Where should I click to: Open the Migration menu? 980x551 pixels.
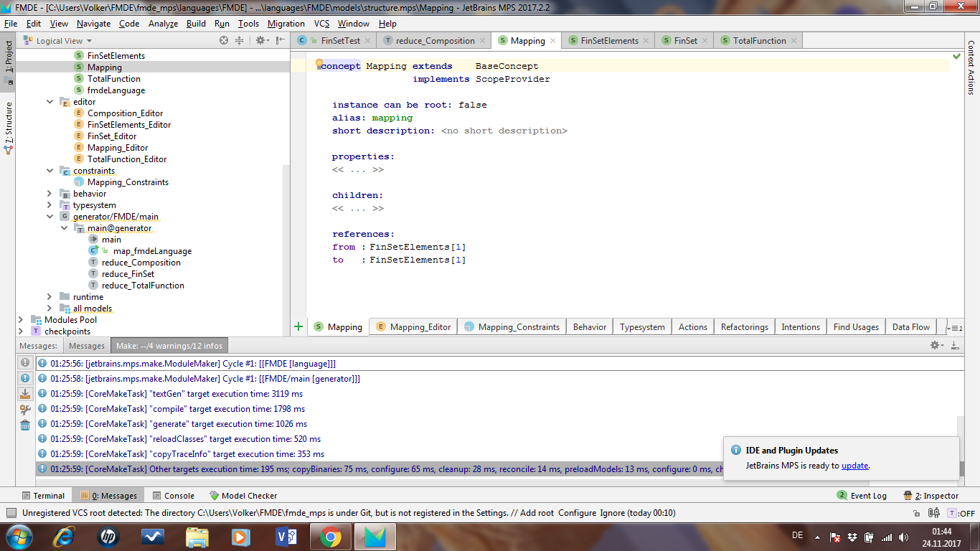click(286, 24)
